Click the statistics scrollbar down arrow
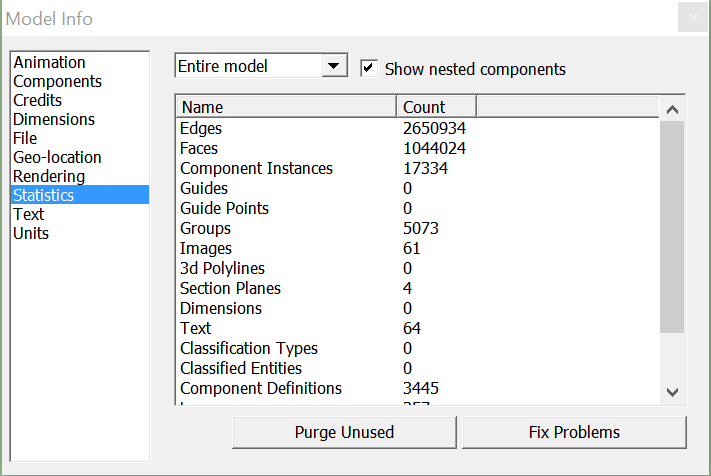Viewport: 711px width, 476px height. (x=672, y=392)
